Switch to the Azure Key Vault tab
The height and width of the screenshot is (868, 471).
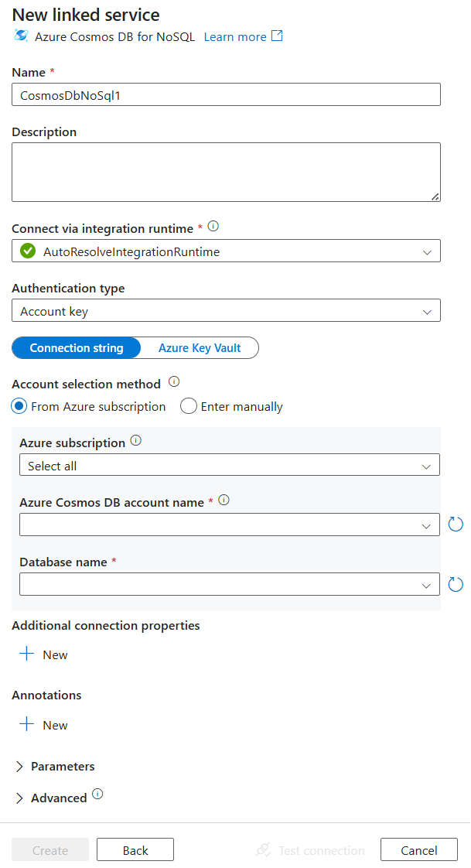(199, 347)
